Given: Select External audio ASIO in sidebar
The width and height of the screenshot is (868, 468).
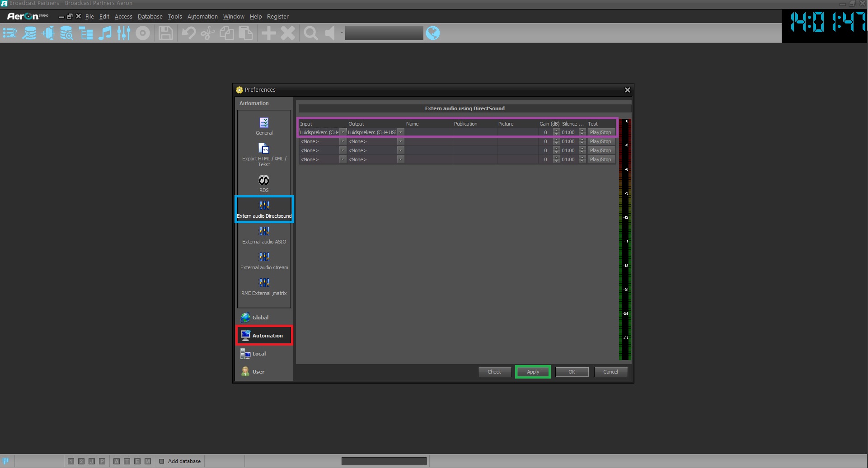Looking at the screenshot, I should coord(264,235).
